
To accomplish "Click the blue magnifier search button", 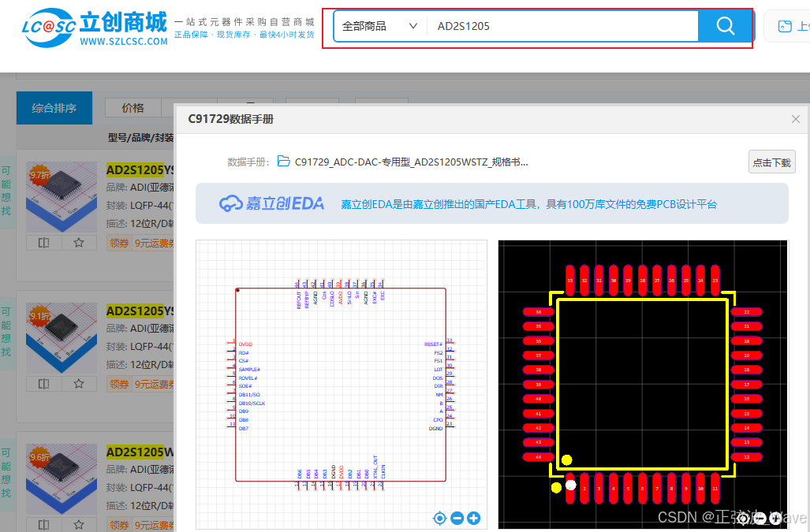I will (x=725, y=26).
